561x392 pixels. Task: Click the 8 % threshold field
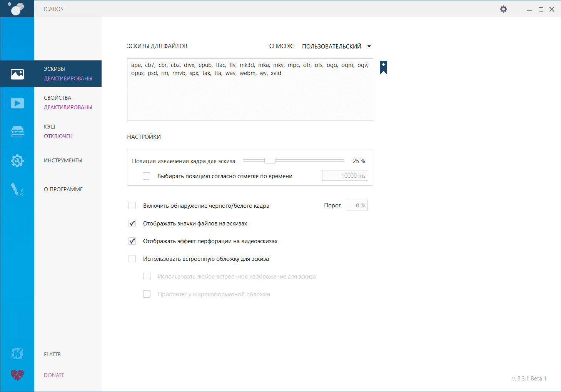click(357, 205)
